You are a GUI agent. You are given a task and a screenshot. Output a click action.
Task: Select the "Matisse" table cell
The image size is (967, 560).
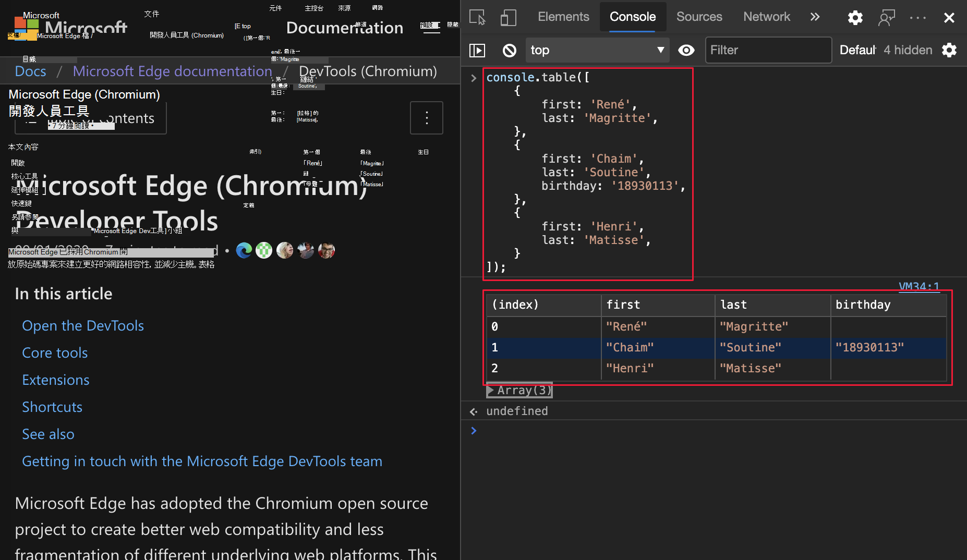click(772, 368)
